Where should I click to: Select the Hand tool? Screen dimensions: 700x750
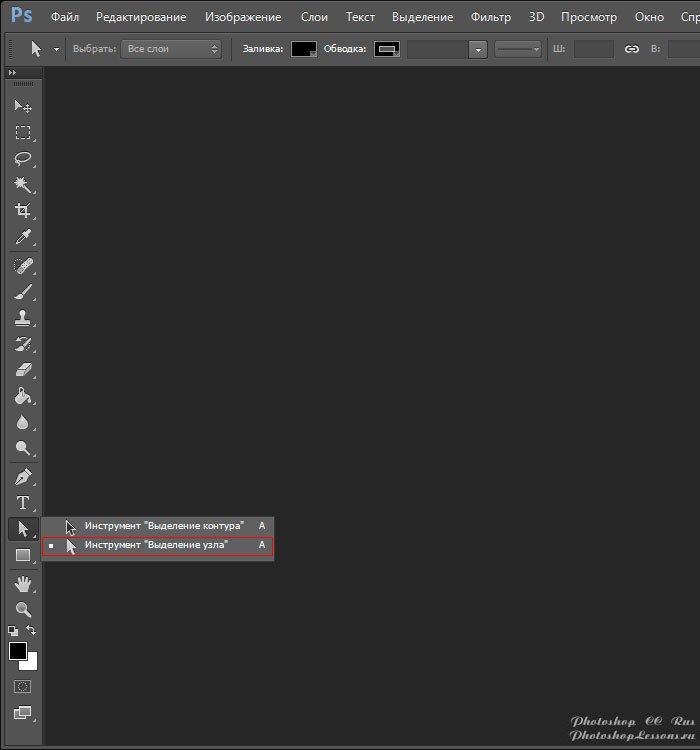22,583
